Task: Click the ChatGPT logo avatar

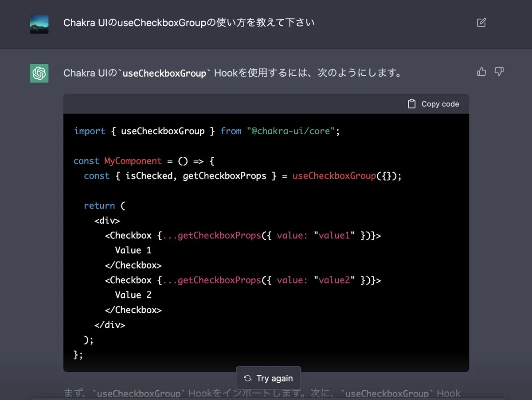Action: tap(39, 73)
